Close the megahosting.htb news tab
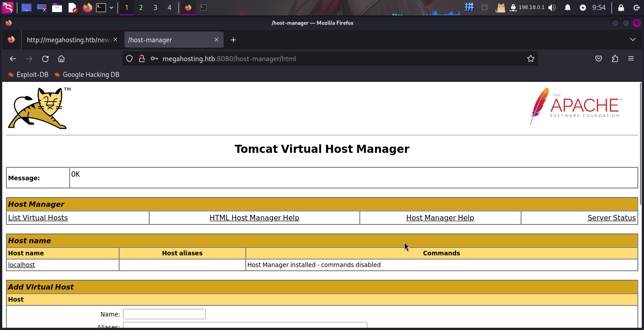The image size is (644, 330). [x=115, y=40]
